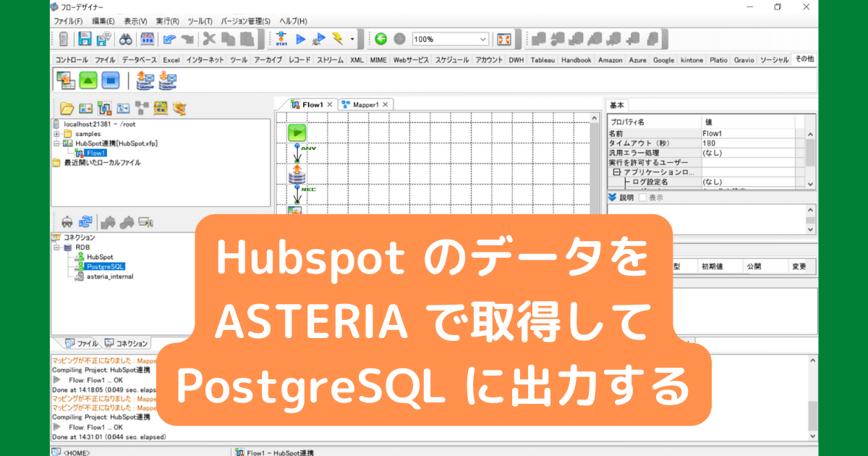Click the mobile device icon at toolbar start
The width and height of the screenshot is (868, 456).
(x=64, y=39)
